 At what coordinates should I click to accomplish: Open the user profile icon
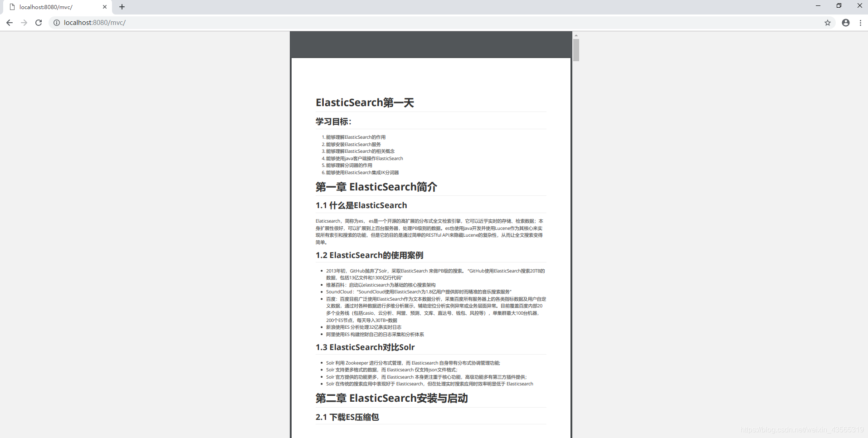(x=846, y=23)
